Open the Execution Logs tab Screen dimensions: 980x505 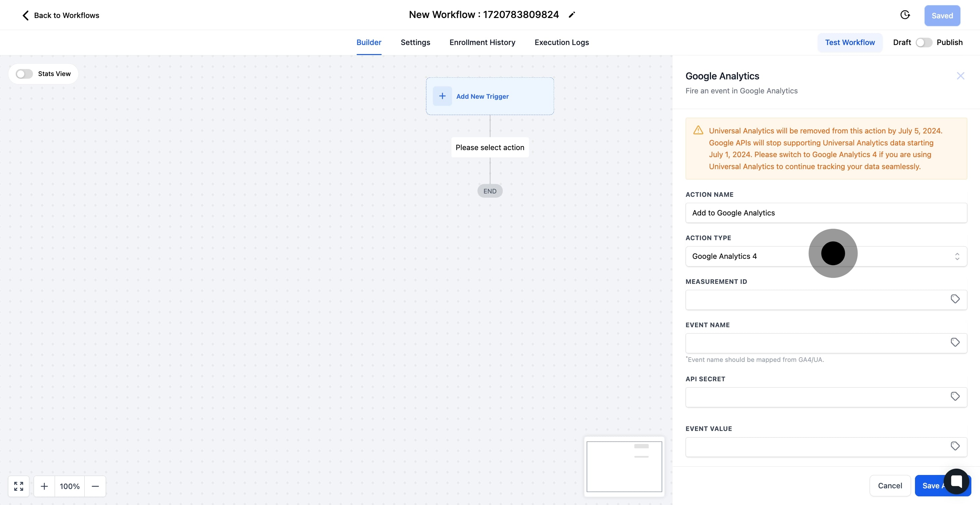[562, 42]
